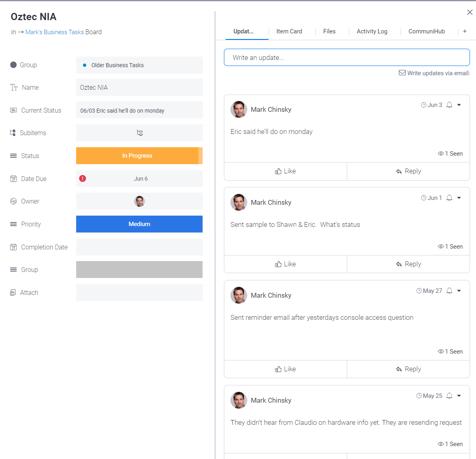Open the CommuniHub tab
The height and width of the screenshot is (459, 476).
pos(426,31)
